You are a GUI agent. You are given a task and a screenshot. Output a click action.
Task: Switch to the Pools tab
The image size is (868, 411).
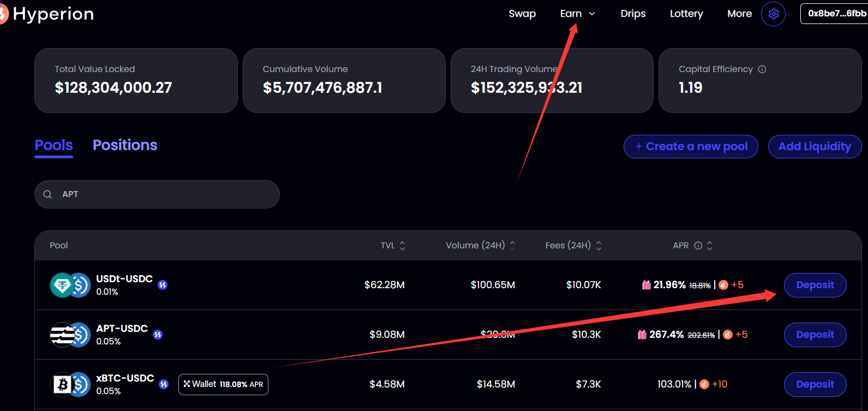click(x=53, y=145)
